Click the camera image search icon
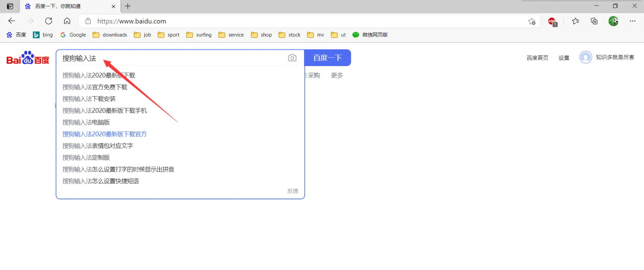Image resolution: width=644 pixels, height=270 pixels. point(292,58)
